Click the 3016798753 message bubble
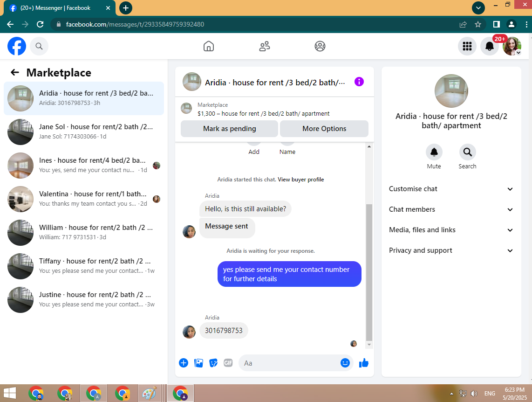The height and width of the screenshot is (402, 532). (x=224, y=330)
